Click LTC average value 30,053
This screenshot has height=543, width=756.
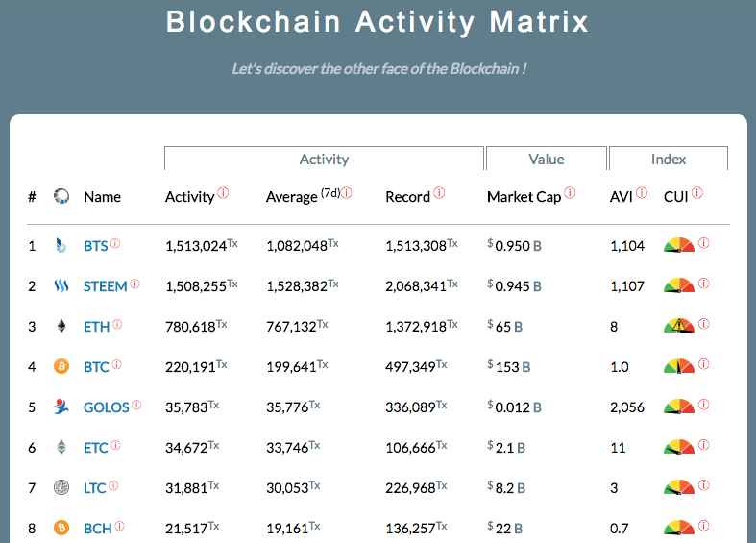(287, 488)
